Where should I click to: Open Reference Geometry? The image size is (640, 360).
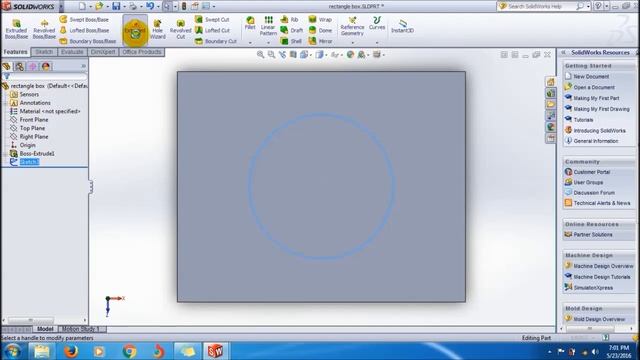pyautogui.click(x=352, y=26)
